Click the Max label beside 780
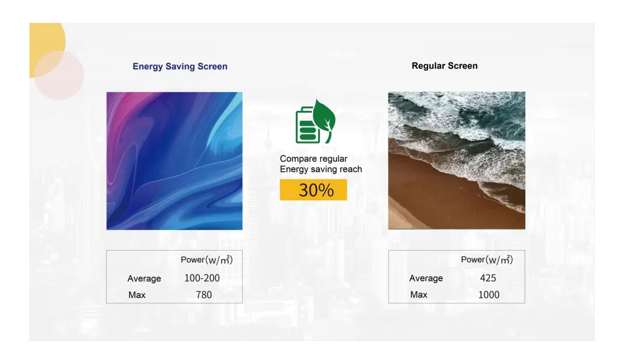Image resolution: width=624 pixels, height=364 pixels. coord(137,295)
